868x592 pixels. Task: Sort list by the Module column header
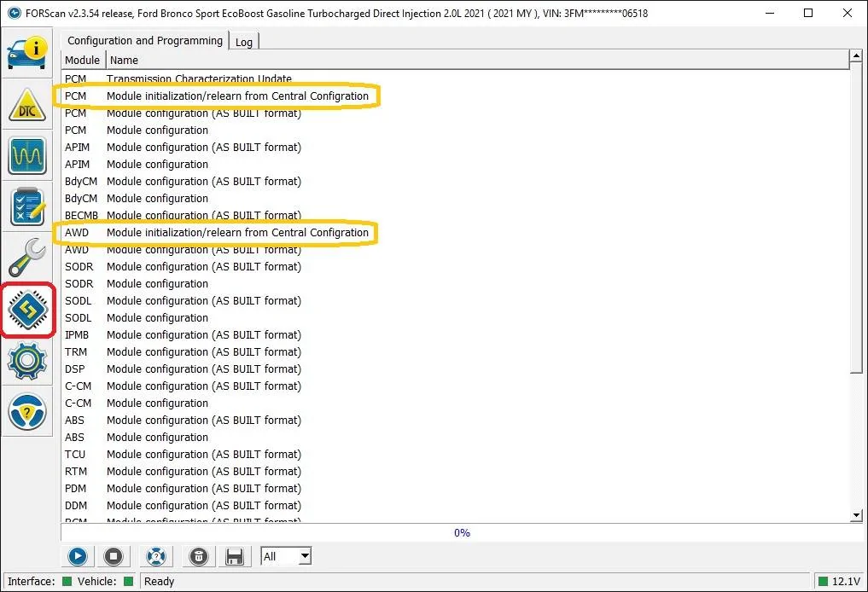click(x=83, y=61)
